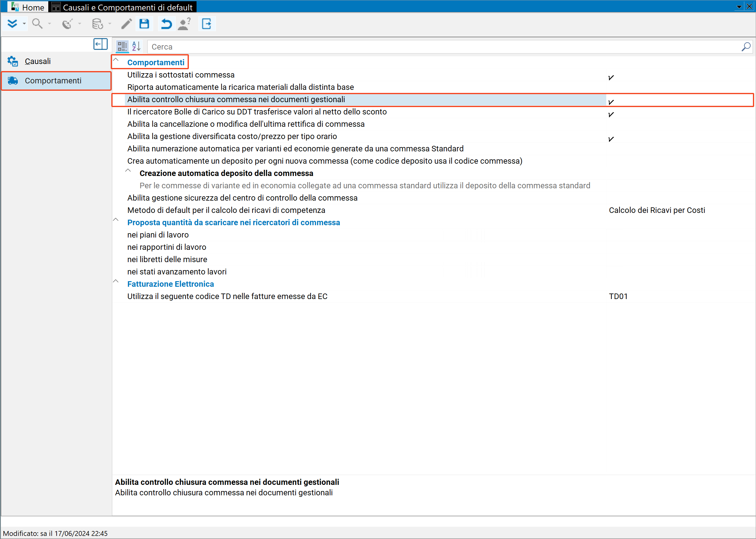Collapse the Fatturazione Elettronica section
Image resolution: width=756 pixels, height=539 pixels.
tap(116, 281)
